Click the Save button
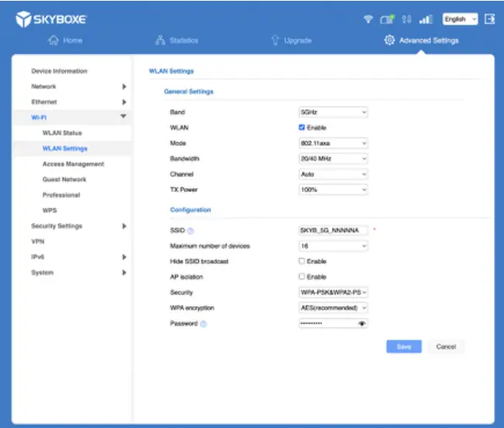The height and width of the screenshot is (428, 504). (x=403, y=347)
